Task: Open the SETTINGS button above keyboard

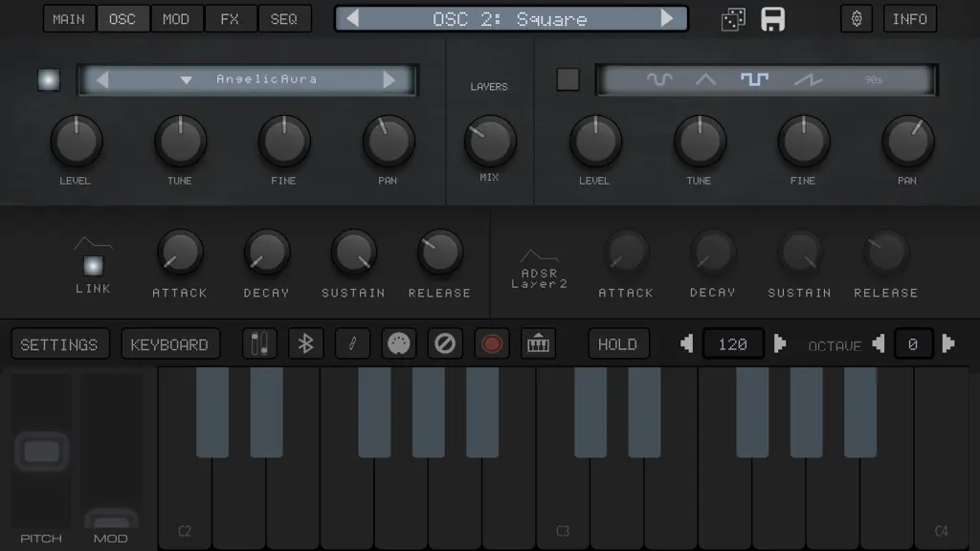Action: [x=60, y=344]
